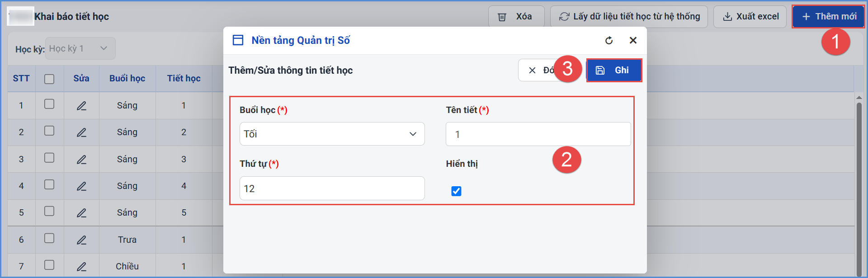Tick the checkbox for row 7

pyautogui.click(x=49, y=265)
